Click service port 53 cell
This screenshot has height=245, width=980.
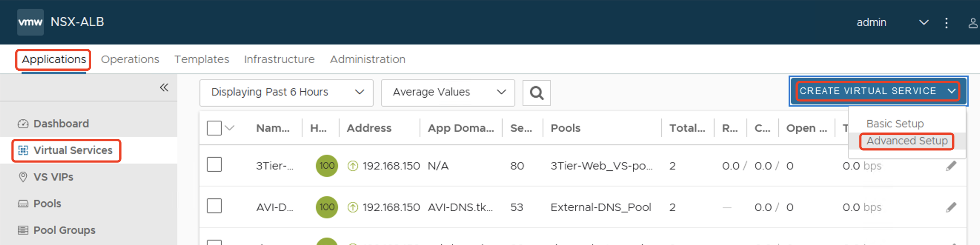tap(517, 207)
